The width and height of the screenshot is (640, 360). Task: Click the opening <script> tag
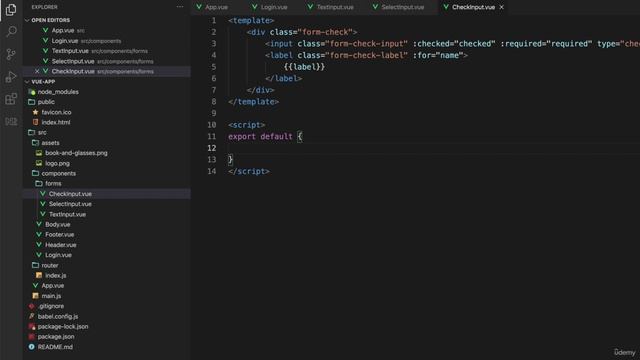coord(247,125)
